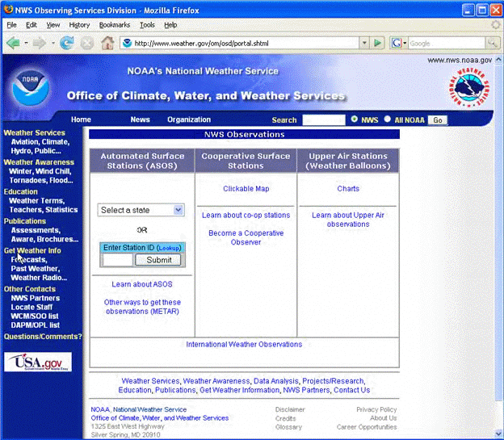Image resolution: width=504 pixels, height=440 pixels.
Task: Click the footer Privacy Policy link
Action: coord(376,409)
